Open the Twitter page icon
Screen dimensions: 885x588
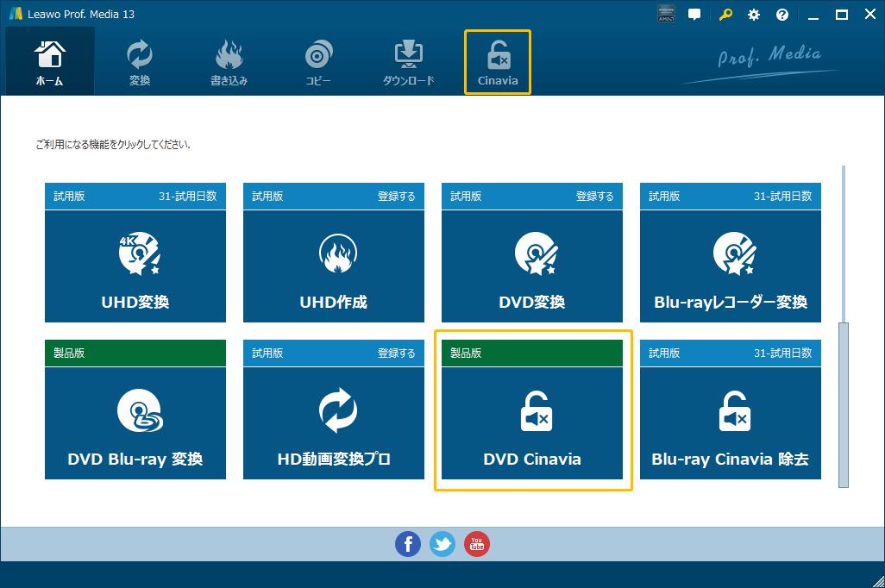coord(442,544)
